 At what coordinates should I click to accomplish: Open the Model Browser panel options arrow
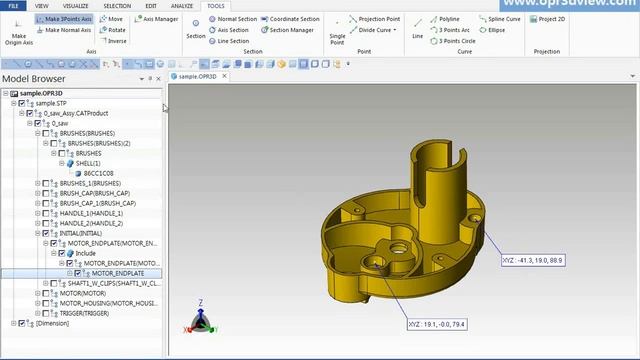click(x=141, y=79)
